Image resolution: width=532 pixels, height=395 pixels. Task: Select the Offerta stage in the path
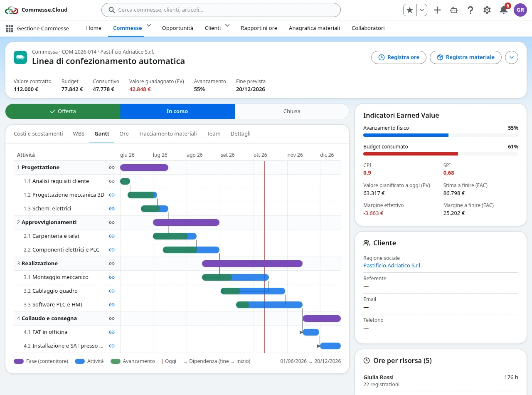click(63, 111)
